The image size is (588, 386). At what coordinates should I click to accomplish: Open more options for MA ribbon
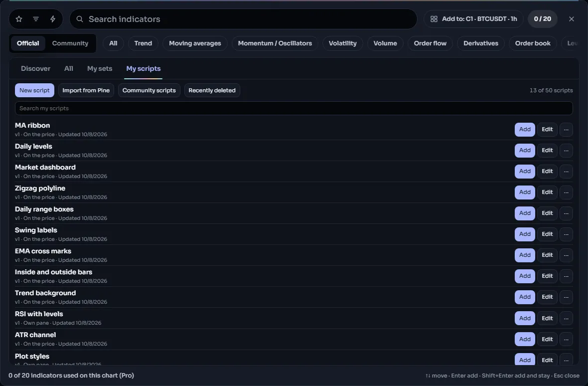click(566, 130)
